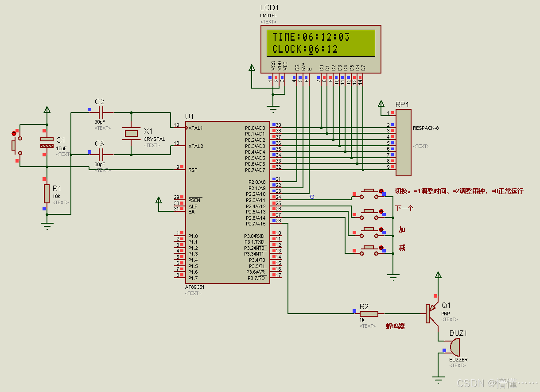Click the 'XTAL2' pin label
Screen dimensions: 540x392
pos(195,146)
